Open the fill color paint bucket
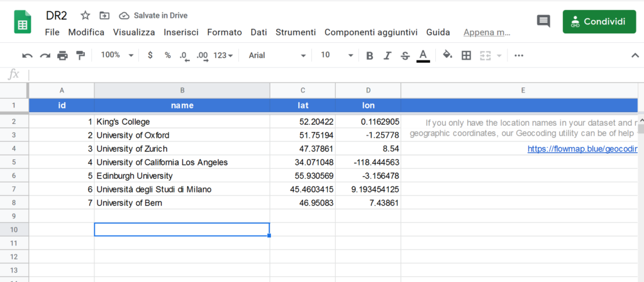The width and height of the screenshot is (644, 282). click(447, 55)
